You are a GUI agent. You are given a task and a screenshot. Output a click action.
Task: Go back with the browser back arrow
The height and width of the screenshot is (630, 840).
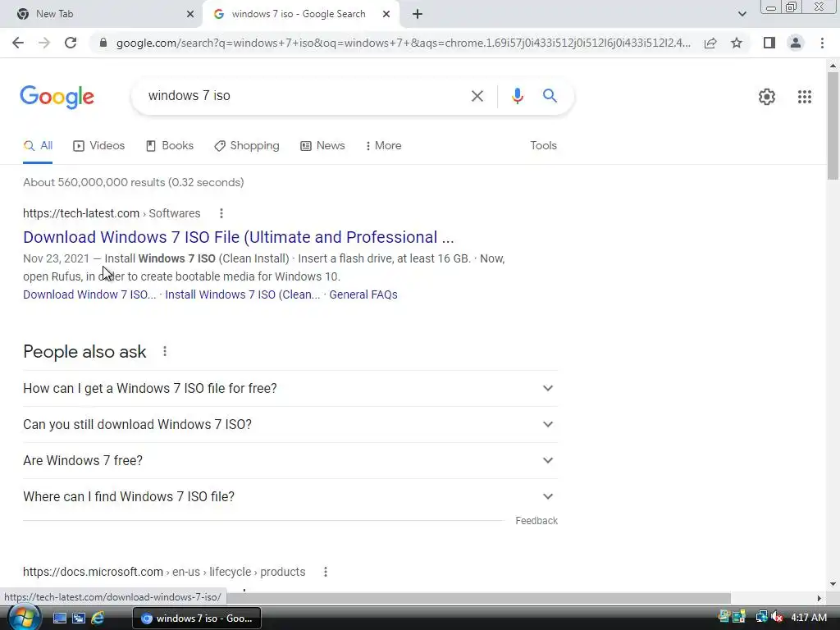18,43
